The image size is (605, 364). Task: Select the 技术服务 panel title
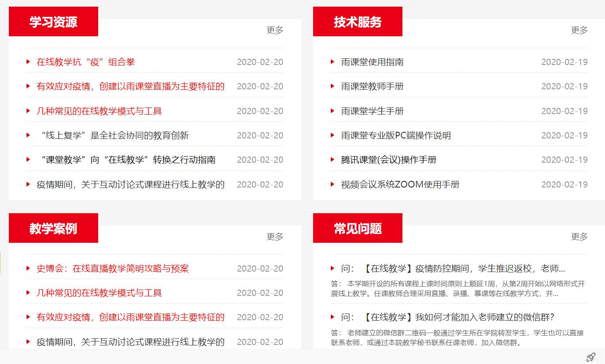(357, 21)
